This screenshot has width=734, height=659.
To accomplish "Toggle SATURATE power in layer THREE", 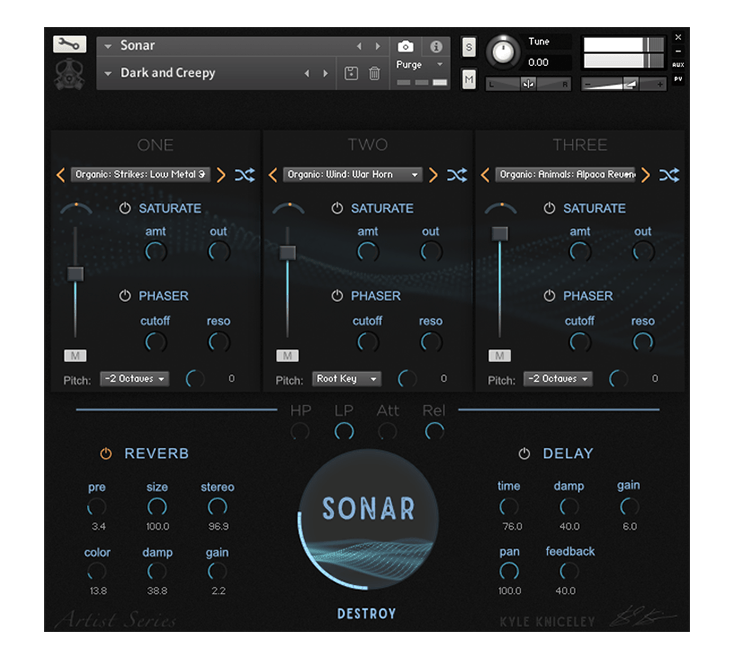I will 549,208.
